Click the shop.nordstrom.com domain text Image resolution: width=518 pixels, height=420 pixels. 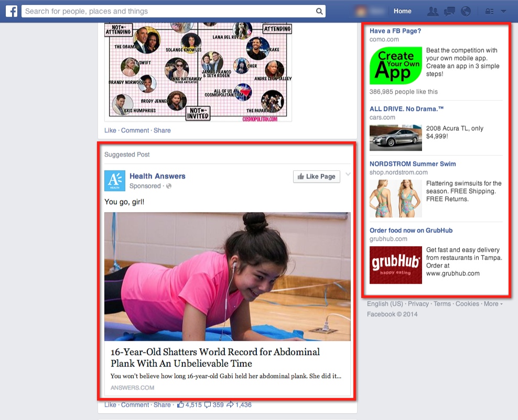(398, 172)
